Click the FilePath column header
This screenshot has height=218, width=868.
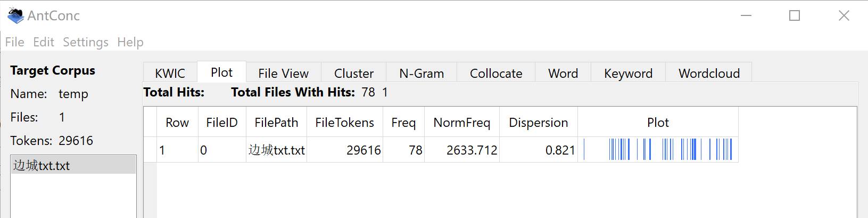(x=276, y=123)
